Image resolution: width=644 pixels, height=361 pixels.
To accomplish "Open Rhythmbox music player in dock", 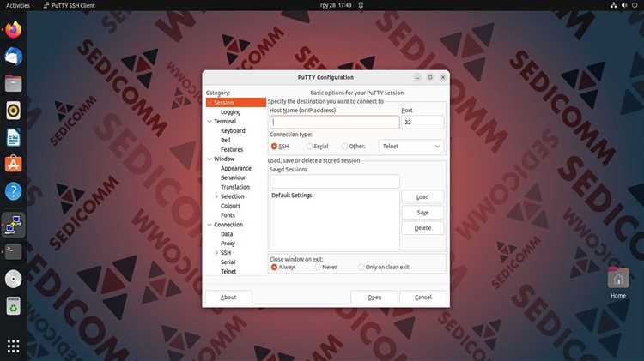I will pos(13,111).
